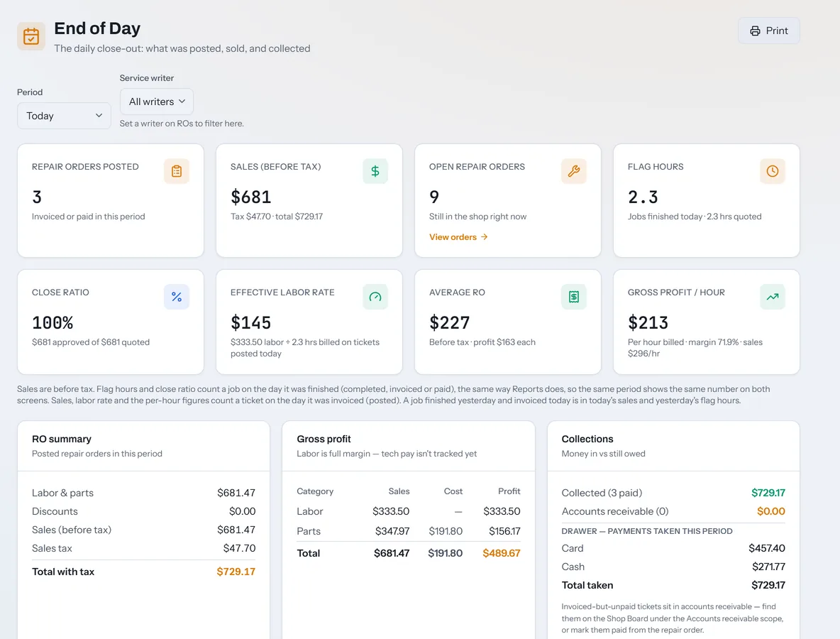Screen dimensions: 840x639
Task: Click the 2.3 flag hours figure
Action: tap(643, 197)
